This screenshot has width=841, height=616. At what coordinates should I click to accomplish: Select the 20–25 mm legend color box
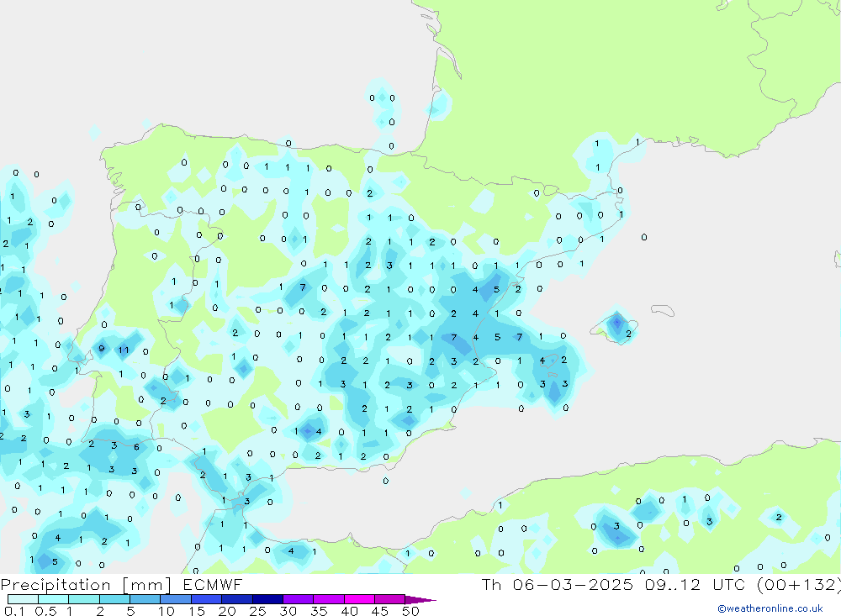[x=236, y=599]
